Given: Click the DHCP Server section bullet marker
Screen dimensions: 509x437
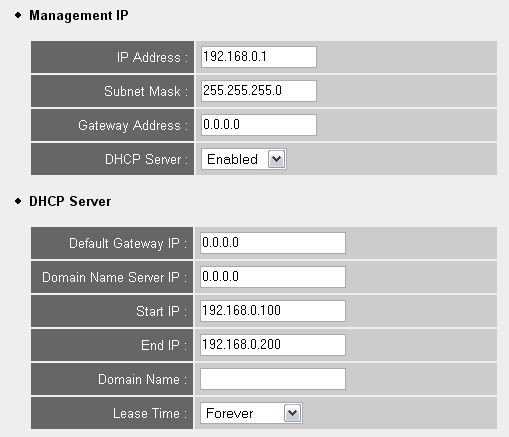Looking at the screenshot, I should (x=18, y=201).
